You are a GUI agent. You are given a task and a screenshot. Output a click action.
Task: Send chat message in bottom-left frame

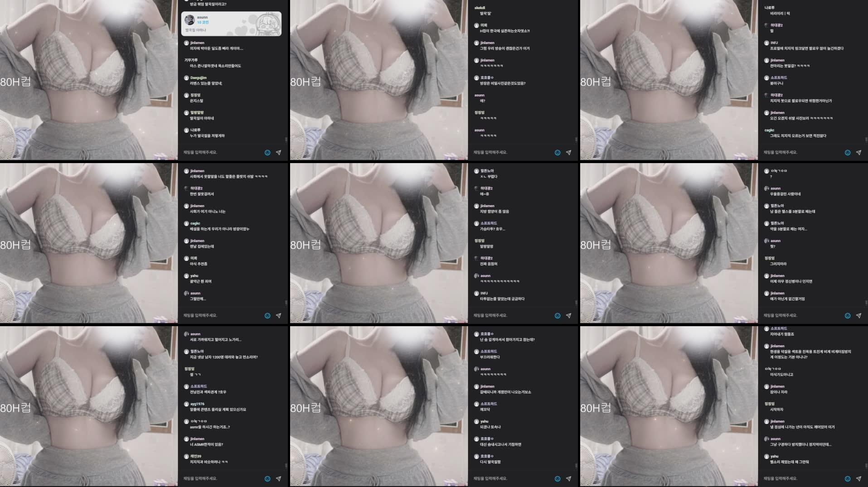279,479
